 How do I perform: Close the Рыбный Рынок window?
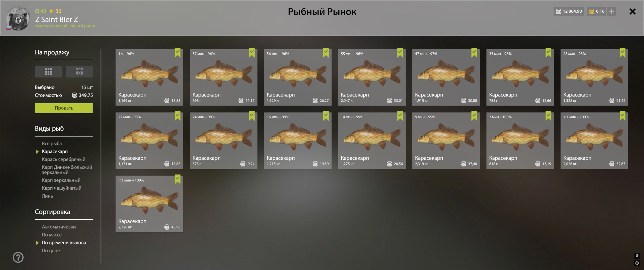(632, 12)
